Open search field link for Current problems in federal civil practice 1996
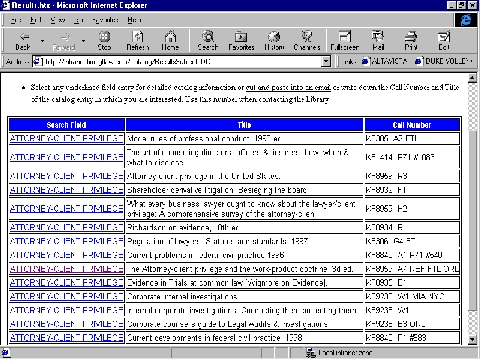 click(66, 255)
